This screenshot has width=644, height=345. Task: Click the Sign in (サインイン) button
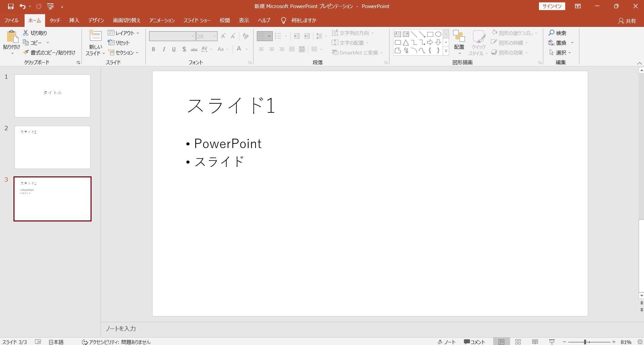point(552,6)
